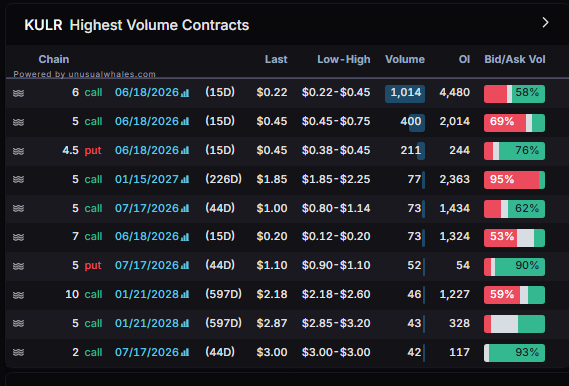Sort by the Volume column header
This screenshot has height=386, width=569.
click(405, 59)
